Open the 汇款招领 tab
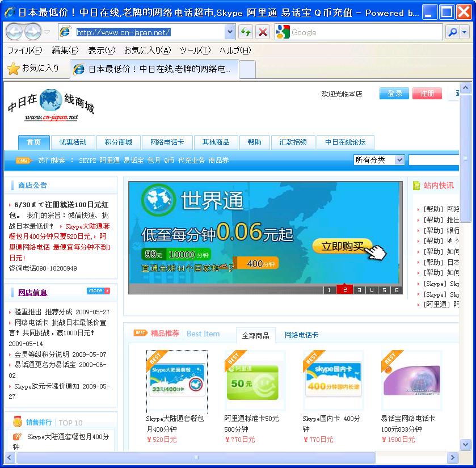Image resolution: width=476 pixels, height=468 pixels. click(293, 142)
